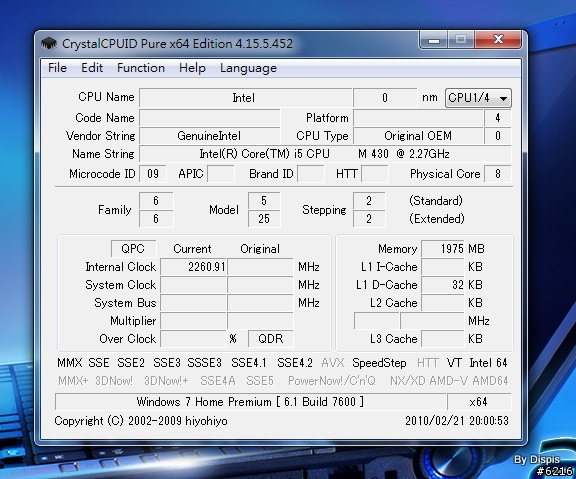Viewport: 576px width, 479px height.
Task: Click the Platform value 4 field
Action: click(498, 118)
